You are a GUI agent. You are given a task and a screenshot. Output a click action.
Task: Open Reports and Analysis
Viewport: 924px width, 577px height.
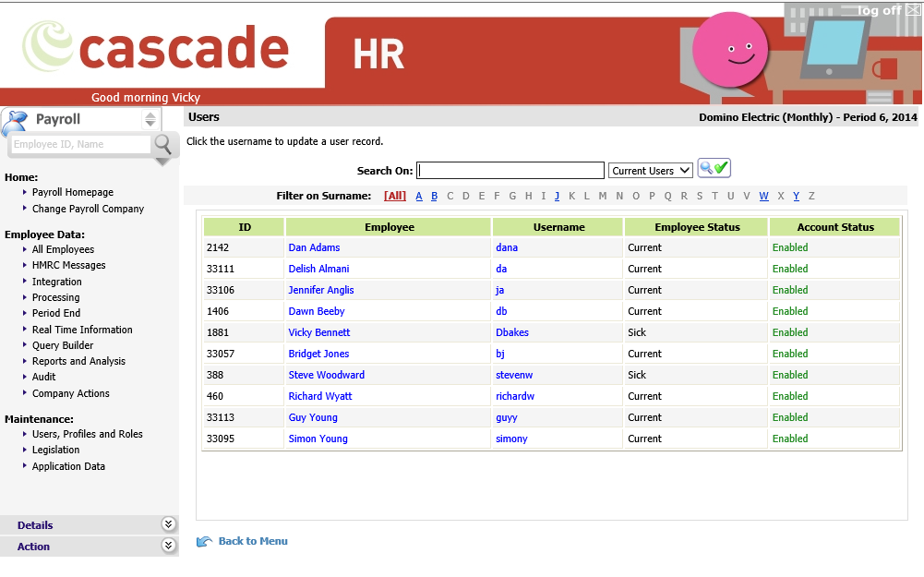(x=78, y=361)
